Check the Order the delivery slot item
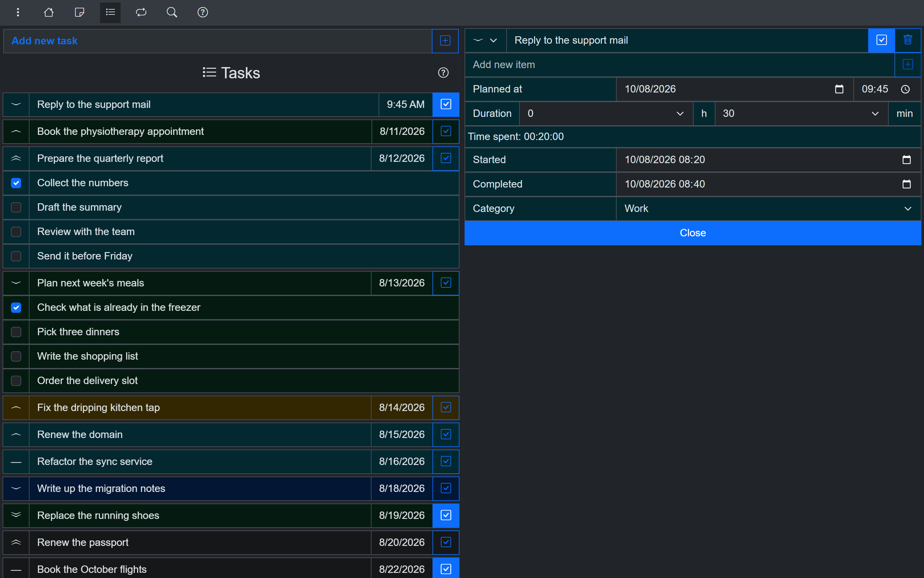924x578 pixels. (16, 381)
